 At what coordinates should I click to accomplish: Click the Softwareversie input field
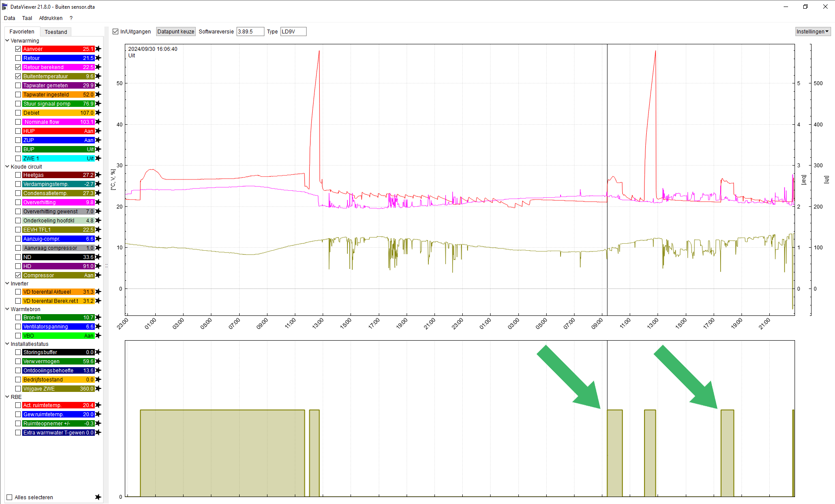click(x=250, y=32)
